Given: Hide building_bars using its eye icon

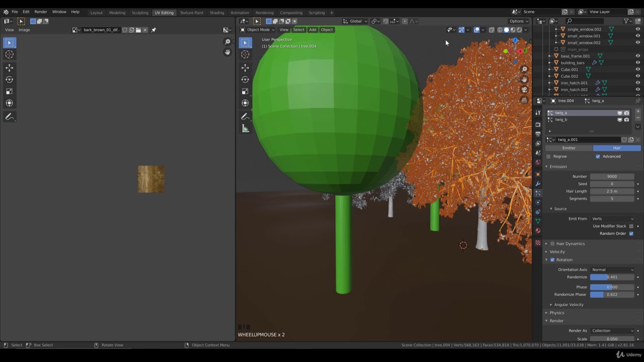Looking at the screenshot, I should (x=638, y=63).
